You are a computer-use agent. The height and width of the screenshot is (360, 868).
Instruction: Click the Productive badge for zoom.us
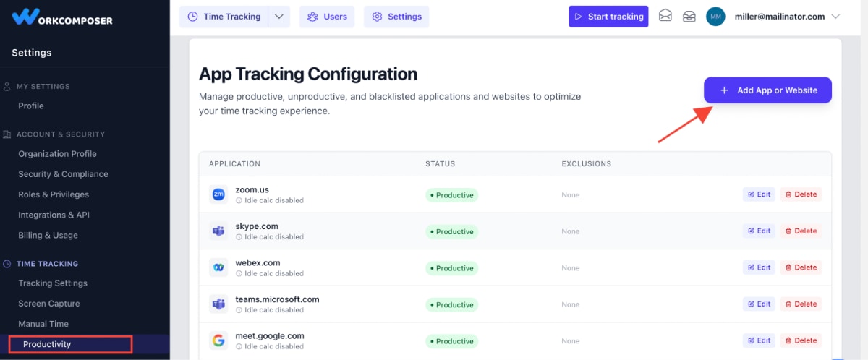pyautogui.click(x=452, y=195)
